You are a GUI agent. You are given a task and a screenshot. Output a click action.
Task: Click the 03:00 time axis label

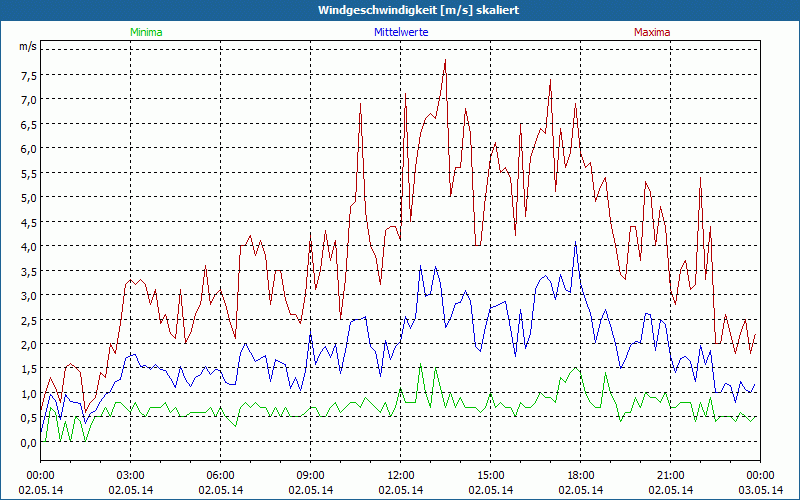[131, 476]
